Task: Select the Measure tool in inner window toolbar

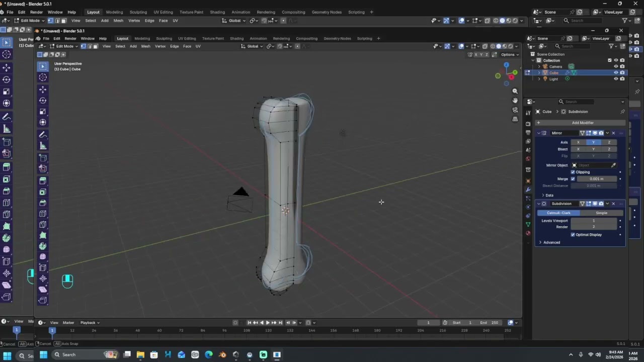Action: (43, 146)
